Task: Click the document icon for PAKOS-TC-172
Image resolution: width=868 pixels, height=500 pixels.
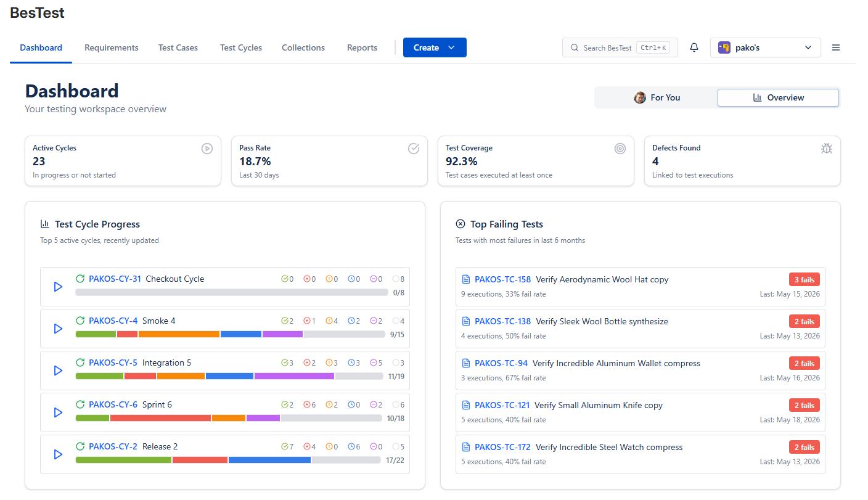Action: pos(466,447)
